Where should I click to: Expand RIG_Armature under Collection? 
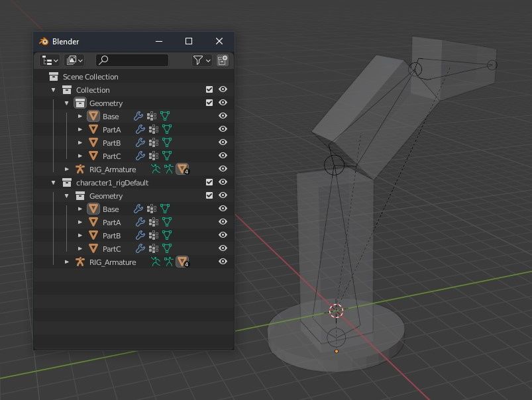[66, 170]
